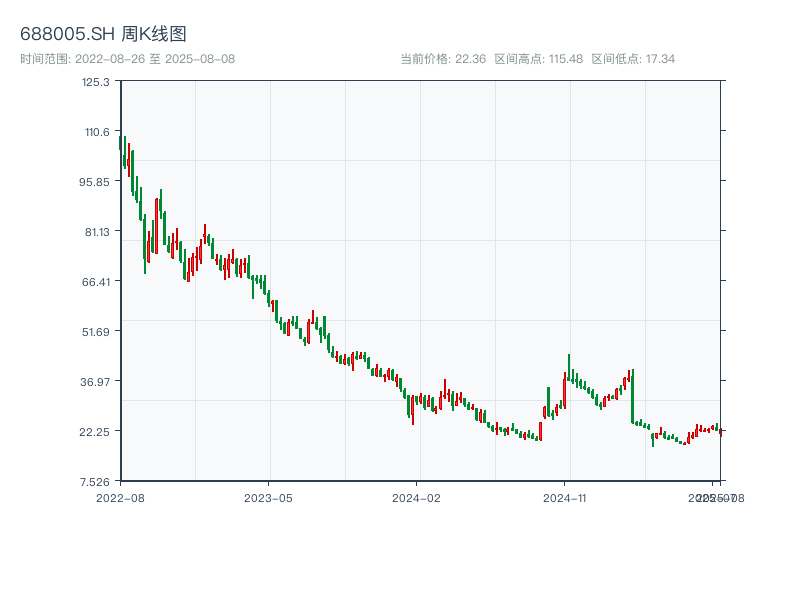Image resolution: width=800 pixels, height=600 pixels.
Task: Select the 22.25 price tick label
Action: pos(96,432)
